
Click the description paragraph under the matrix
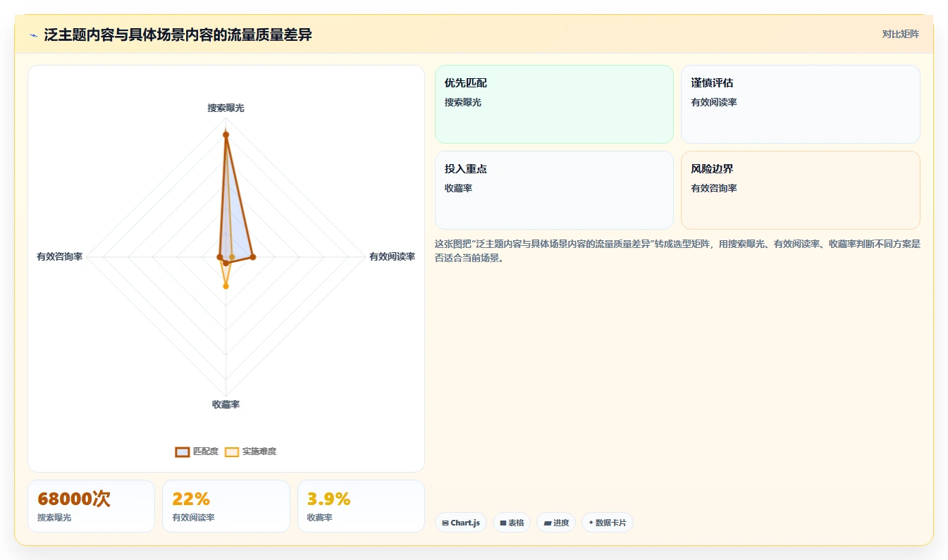point(677,251)
